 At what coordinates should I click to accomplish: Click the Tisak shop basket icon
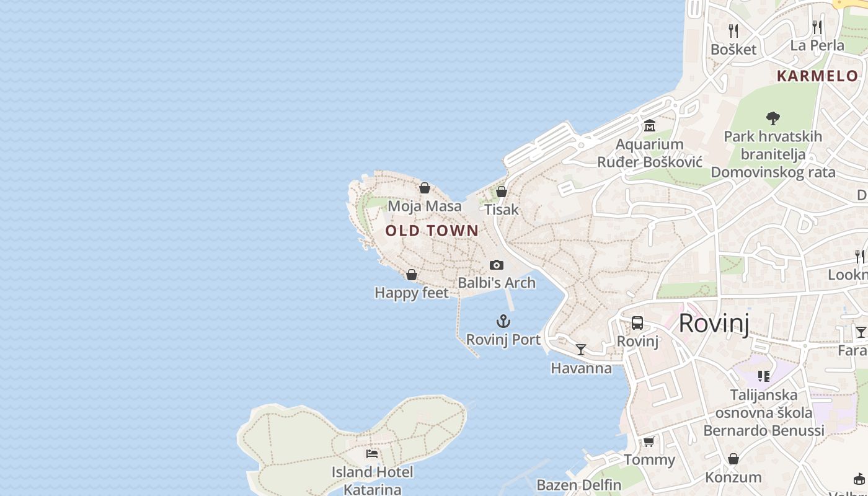pyautogui.click(x=502, y=192)
